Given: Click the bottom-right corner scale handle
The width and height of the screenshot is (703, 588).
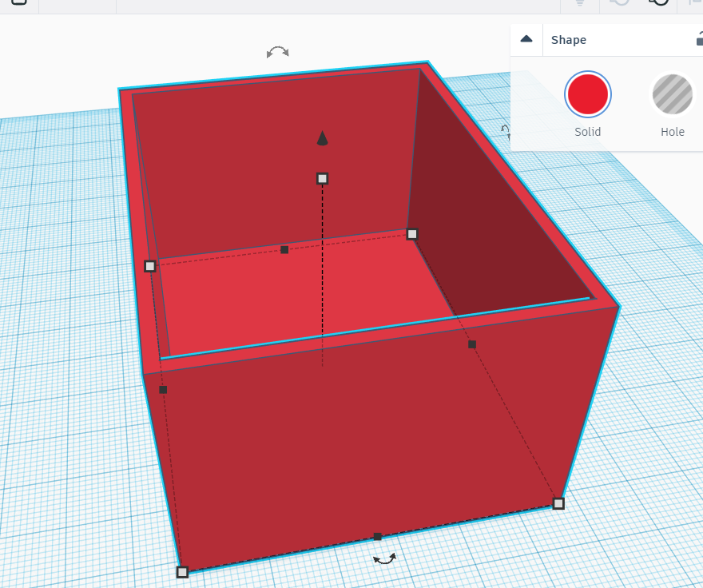Looking at the screenshot, I should [558, 503].
